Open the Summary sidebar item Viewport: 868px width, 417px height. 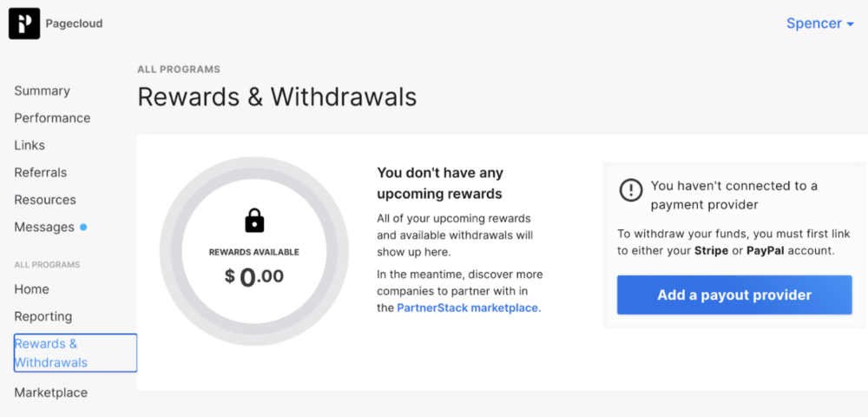coord(42,91)
